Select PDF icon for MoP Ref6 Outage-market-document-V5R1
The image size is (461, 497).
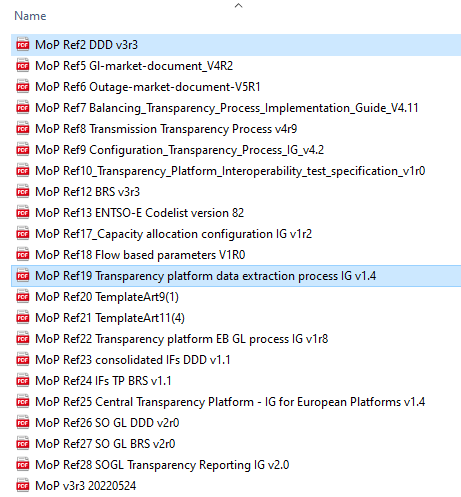(x=23, y=87)
